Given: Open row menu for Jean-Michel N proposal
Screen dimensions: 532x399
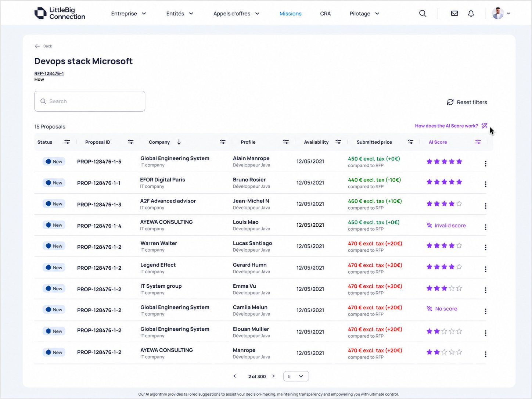Looking at the screenshot, I should coord(486,206).
